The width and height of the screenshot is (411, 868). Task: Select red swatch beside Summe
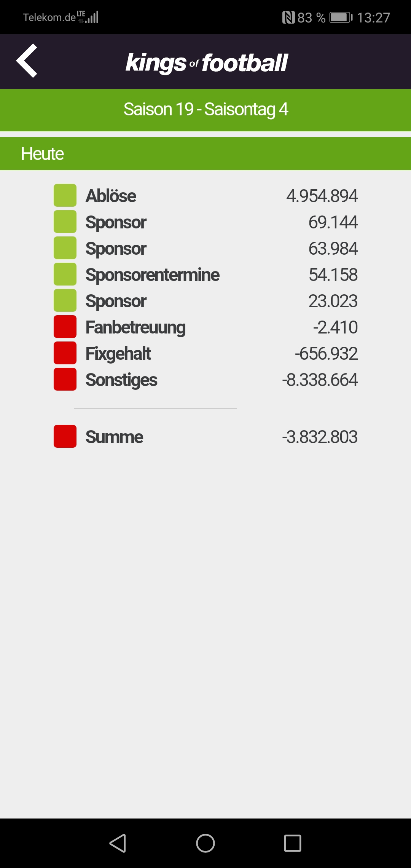(65, 436)
